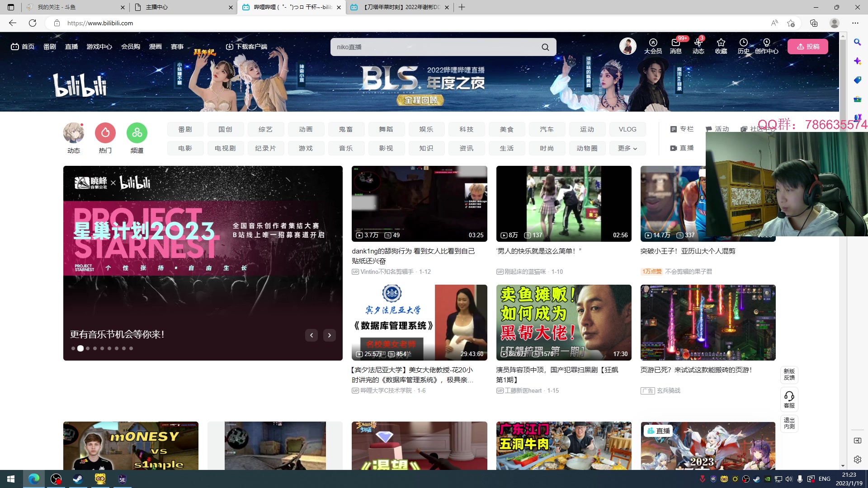Open 卖鱼摊贩 video thumbnail
Viewport: 868px width, 488px height.
pyautogui.click(x=564, y=323)
